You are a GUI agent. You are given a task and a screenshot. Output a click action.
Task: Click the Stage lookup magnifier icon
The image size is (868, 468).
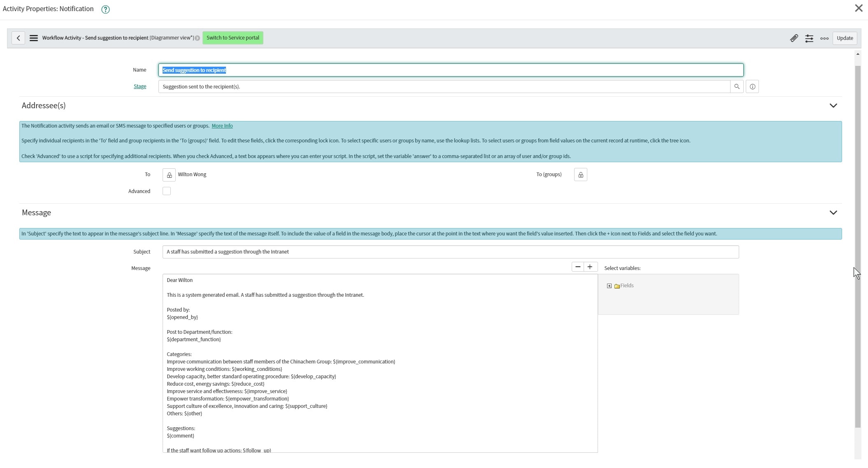click(x=736, y=86)
